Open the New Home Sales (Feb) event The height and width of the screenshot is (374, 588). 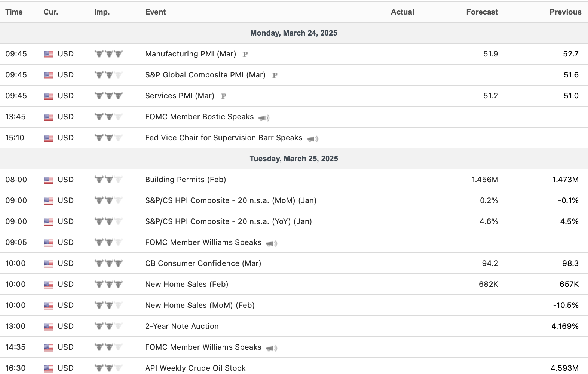(x=186, y=284)
